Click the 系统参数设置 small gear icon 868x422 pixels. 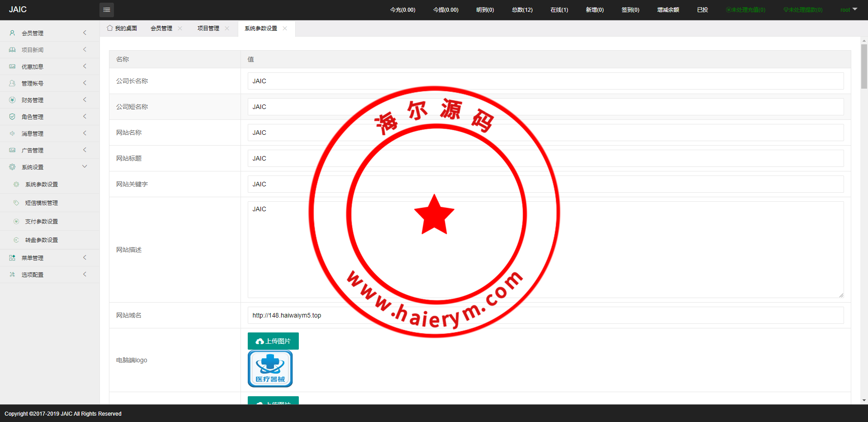[x=16, y=185]
